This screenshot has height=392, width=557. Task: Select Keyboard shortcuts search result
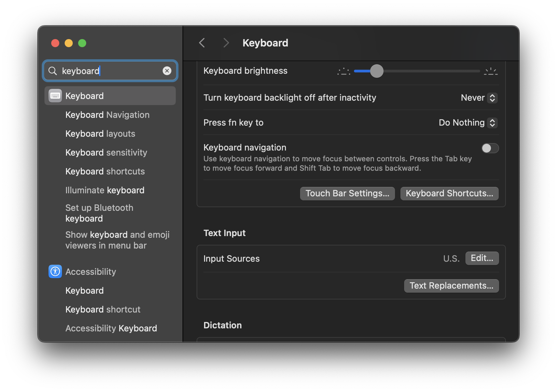tap(105, 171)
